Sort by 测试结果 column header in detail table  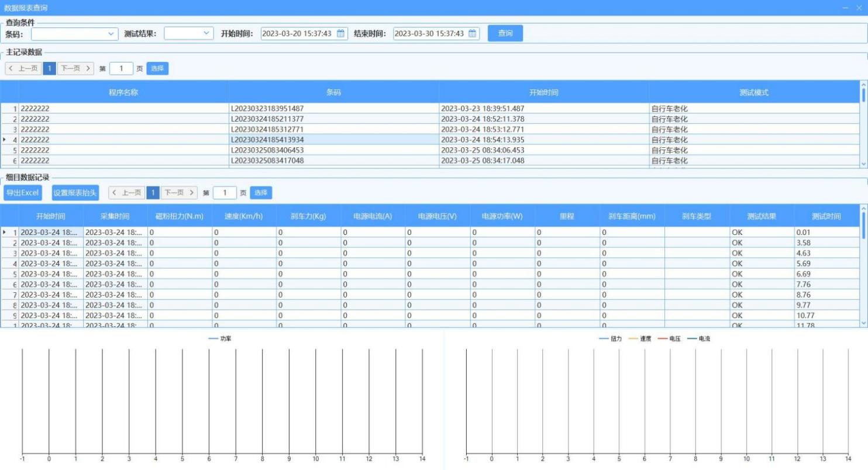[x=762, y=216]
